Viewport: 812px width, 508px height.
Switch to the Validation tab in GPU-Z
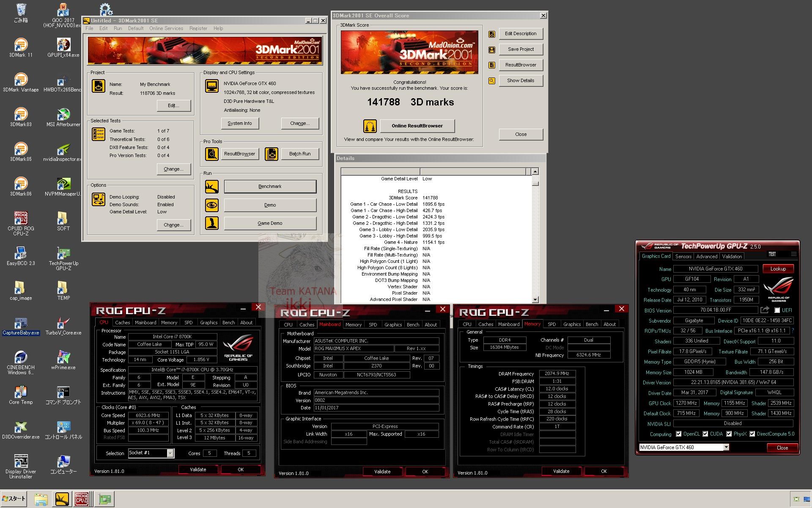coord(732,257)
